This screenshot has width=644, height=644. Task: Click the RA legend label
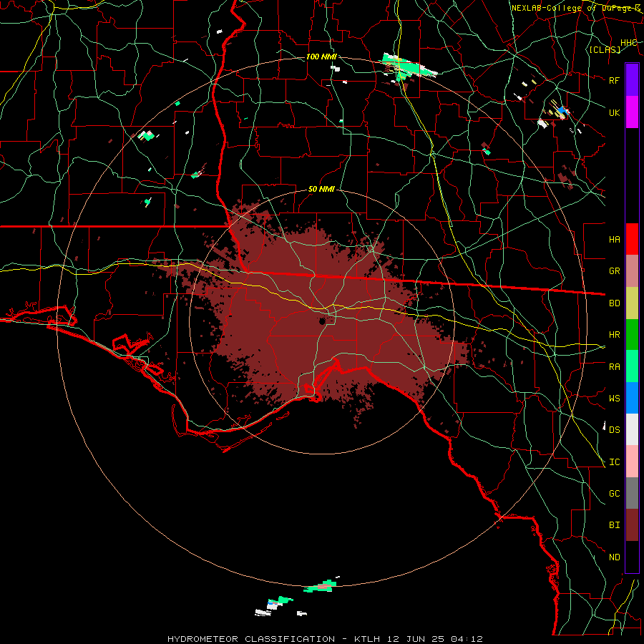coord(614,367)
